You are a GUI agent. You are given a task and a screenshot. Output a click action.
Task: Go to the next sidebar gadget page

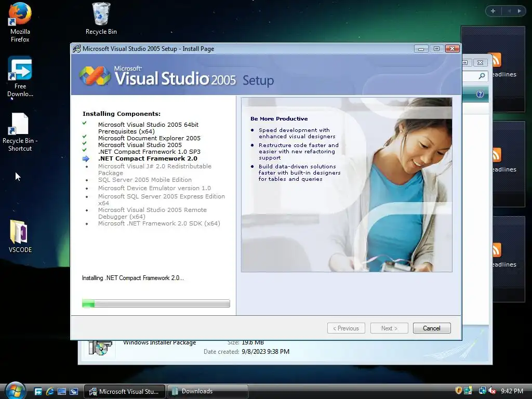point(520,11)
